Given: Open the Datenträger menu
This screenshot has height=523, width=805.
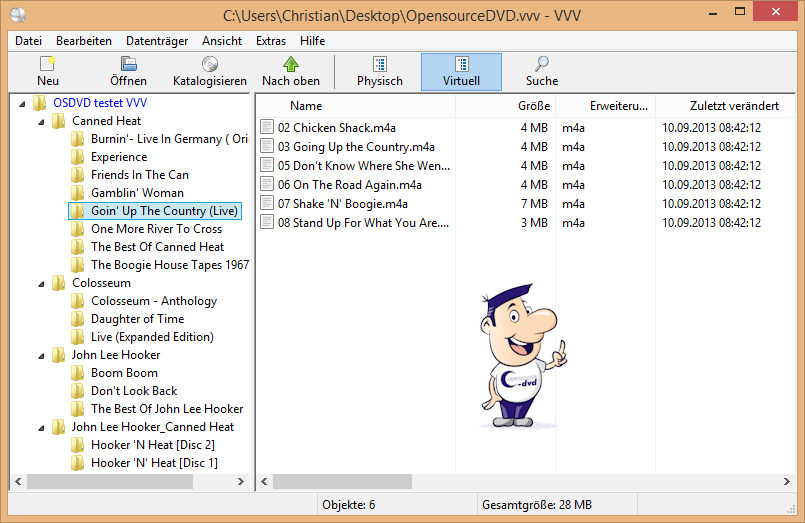Looking at the screenshot, I should click(157, 41).
